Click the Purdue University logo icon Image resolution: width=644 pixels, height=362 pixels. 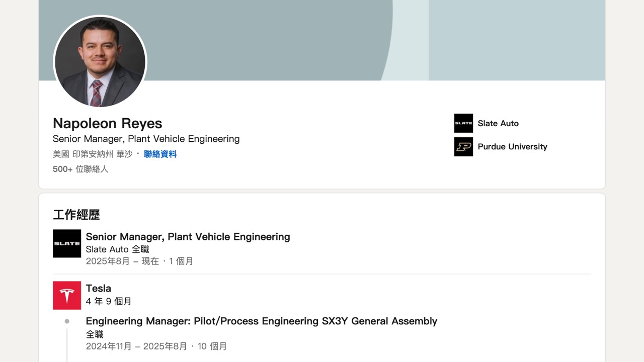point(463,147)
